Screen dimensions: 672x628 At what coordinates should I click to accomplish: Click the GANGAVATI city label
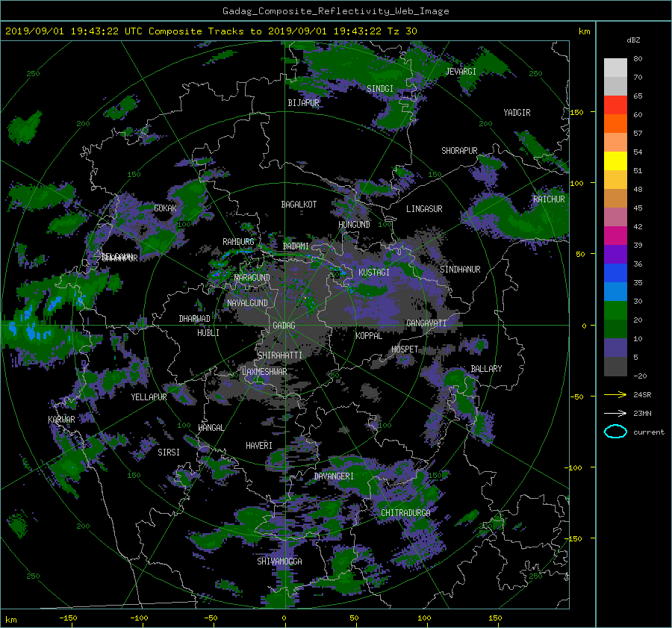pos(426,323)
